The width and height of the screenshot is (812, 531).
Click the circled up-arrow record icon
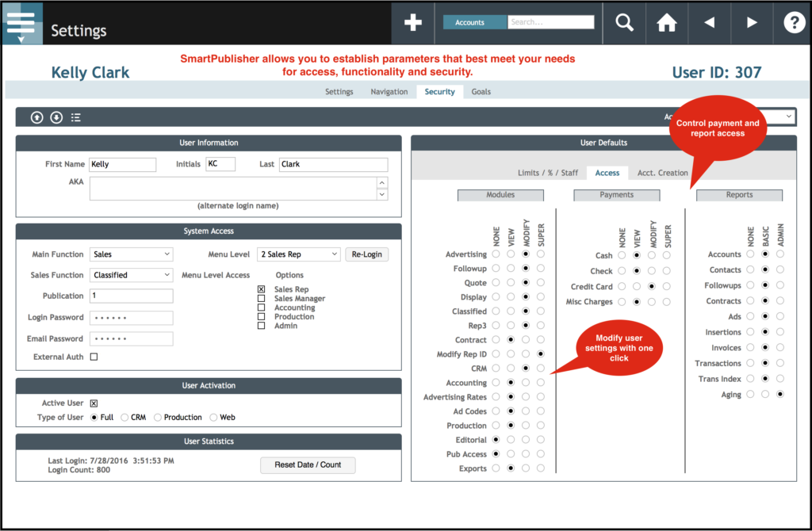[36, 117]
